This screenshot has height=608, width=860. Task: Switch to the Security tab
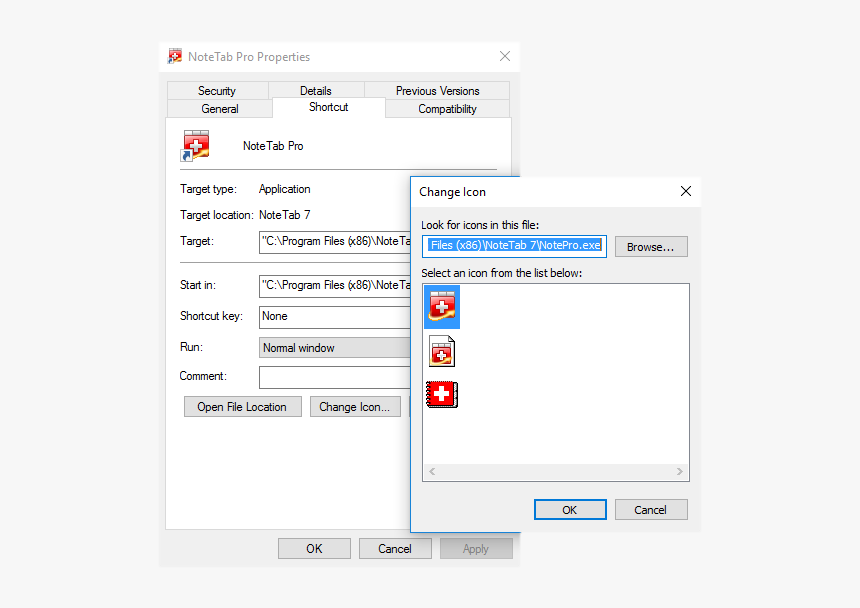(x=217, y=90)
